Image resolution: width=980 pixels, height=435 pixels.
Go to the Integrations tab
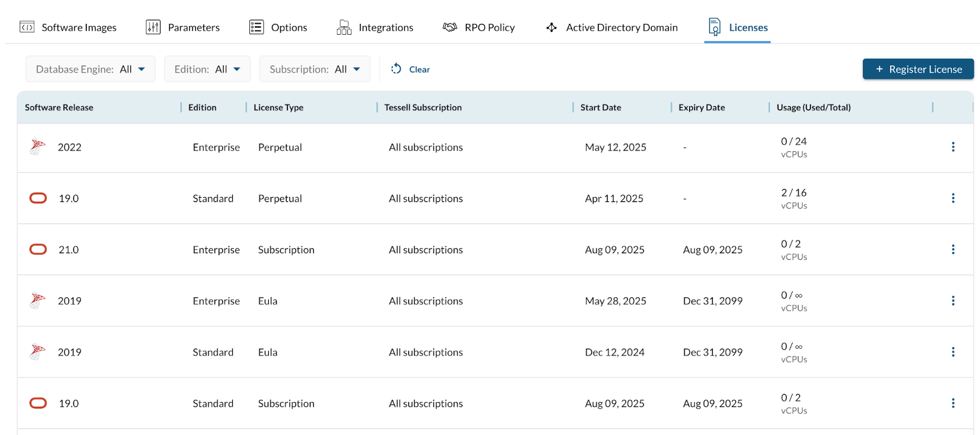(375, 28)
